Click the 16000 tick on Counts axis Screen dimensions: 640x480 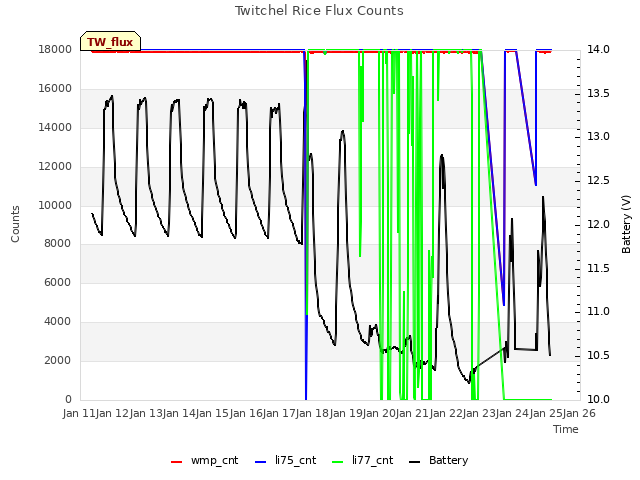[55, 89]
